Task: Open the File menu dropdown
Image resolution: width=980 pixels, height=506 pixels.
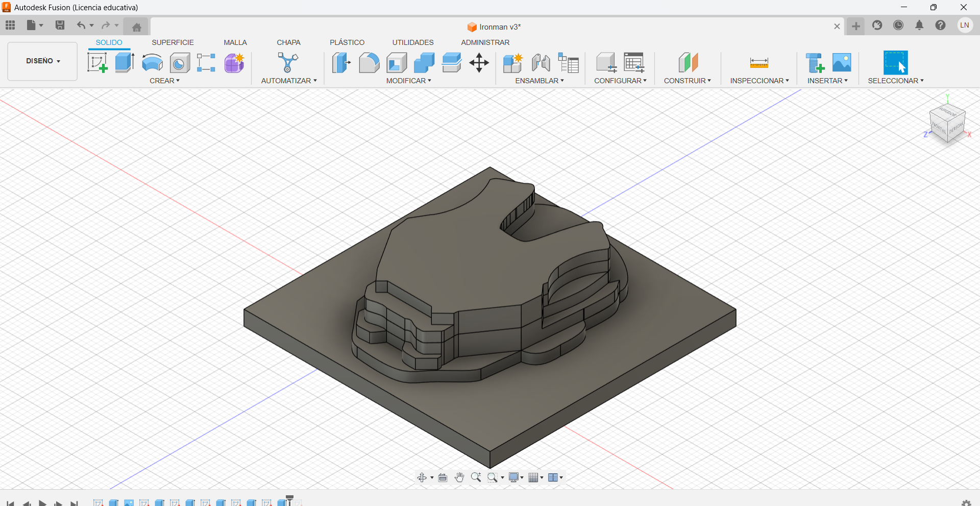Action: 35,25
